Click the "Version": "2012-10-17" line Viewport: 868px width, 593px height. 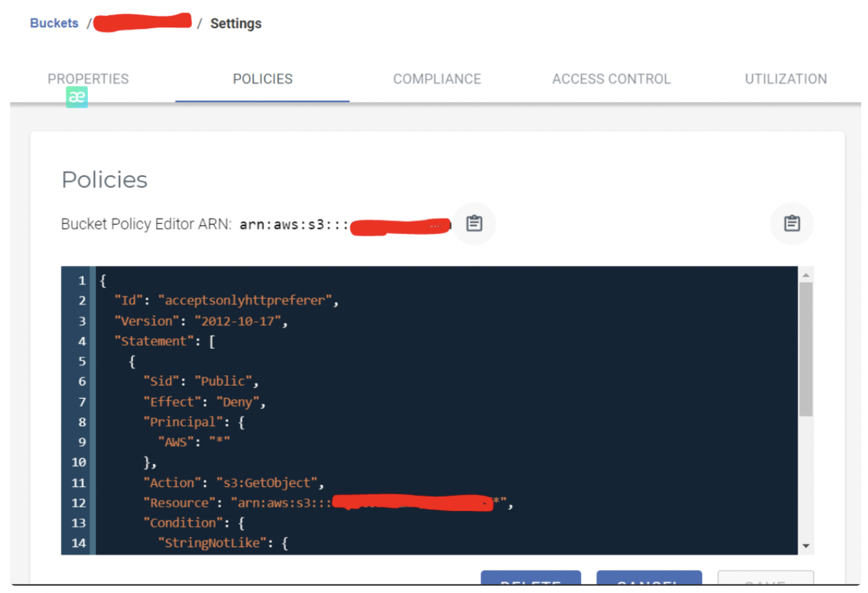[x=201, y=321]
